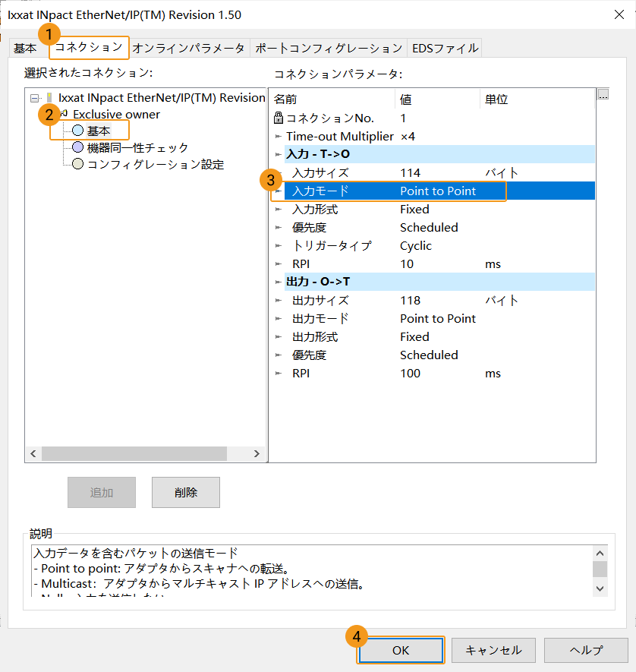Click the greyed-out 追加 button

point(102,493)
